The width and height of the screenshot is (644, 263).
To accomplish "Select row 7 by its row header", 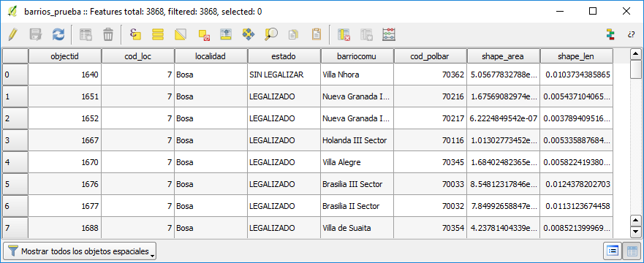I will 15,228.
